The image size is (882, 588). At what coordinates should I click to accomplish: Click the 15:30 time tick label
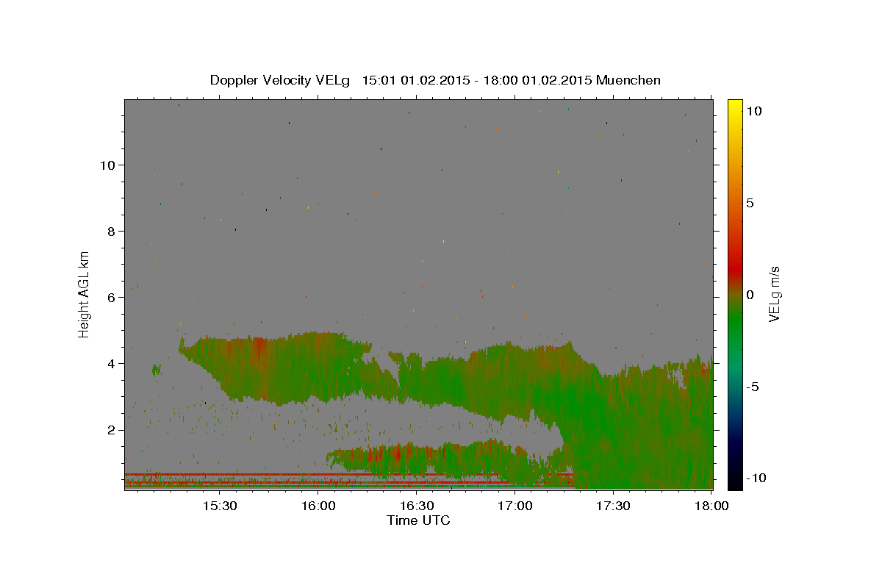tap(220, 506)
